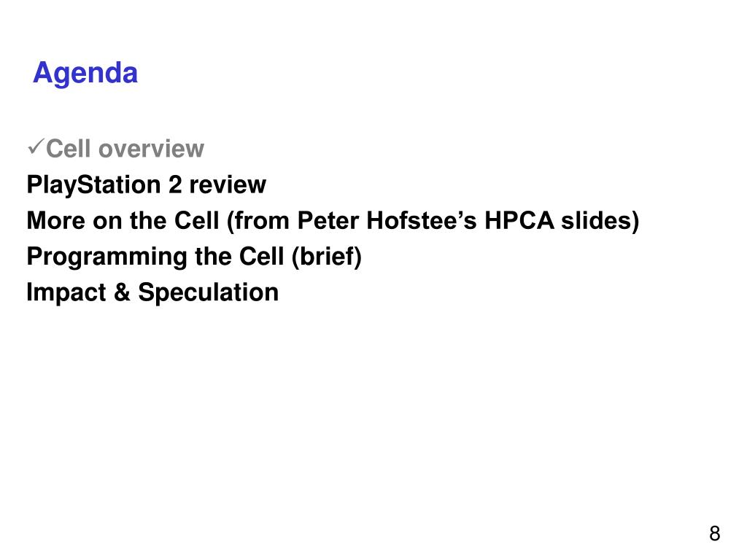Click the phrase More on the Cell

click(123, 220)
